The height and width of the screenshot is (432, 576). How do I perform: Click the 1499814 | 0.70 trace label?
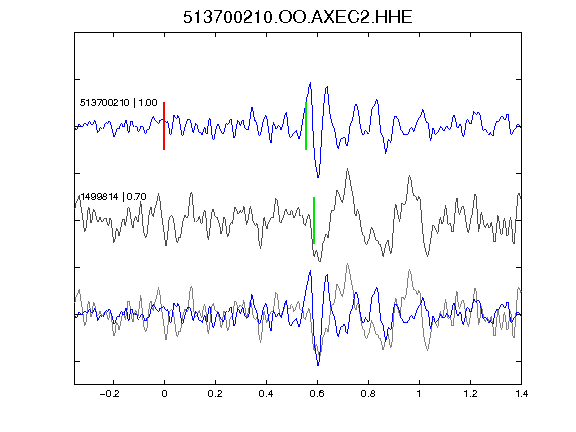[113, 197]
